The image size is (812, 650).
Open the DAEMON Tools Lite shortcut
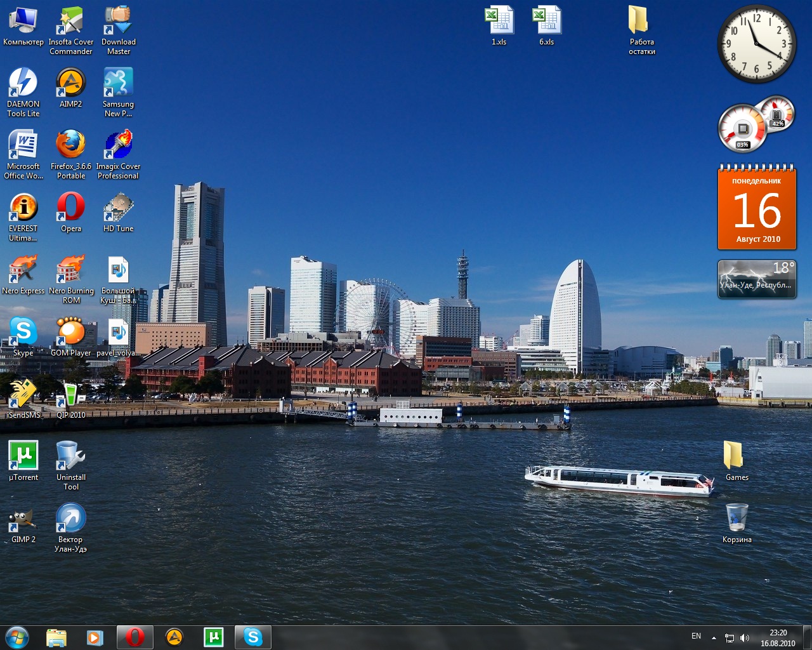(x=23, y=83)
